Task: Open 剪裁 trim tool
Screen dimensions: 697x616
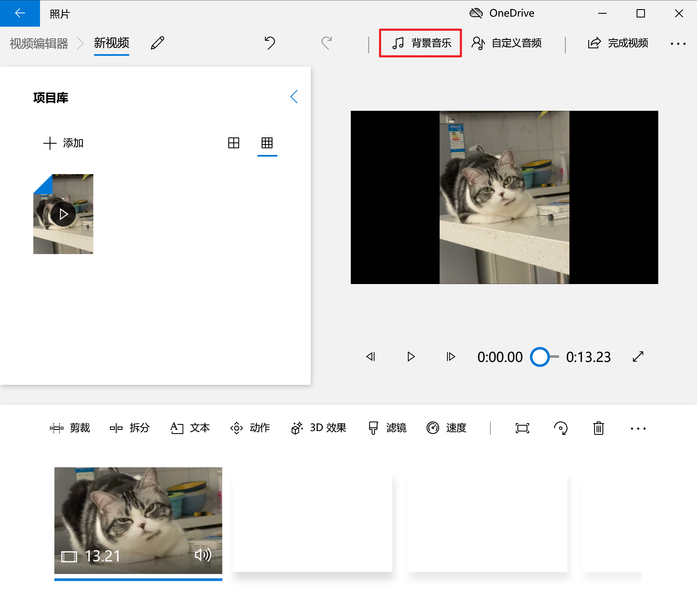Action: 70,428
